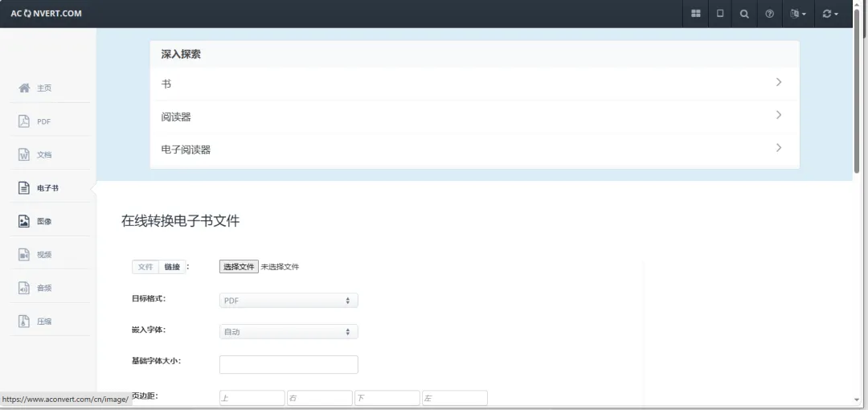868x410 pixels.
Task: Open 图像 in the sidebar
Action: pos(44,221)
